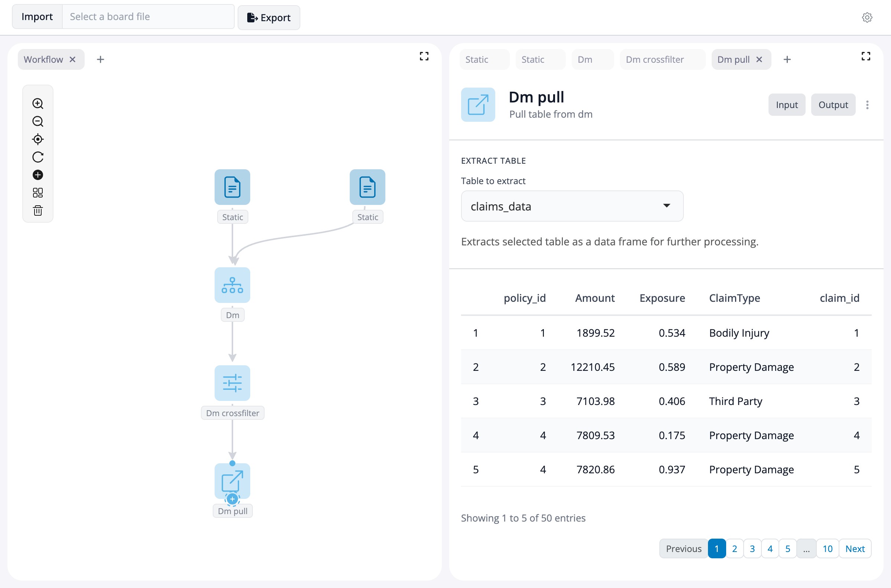Viewport: 891px width, 588px height.
Task: Click the Select a board file field
Action: point(148,16)
